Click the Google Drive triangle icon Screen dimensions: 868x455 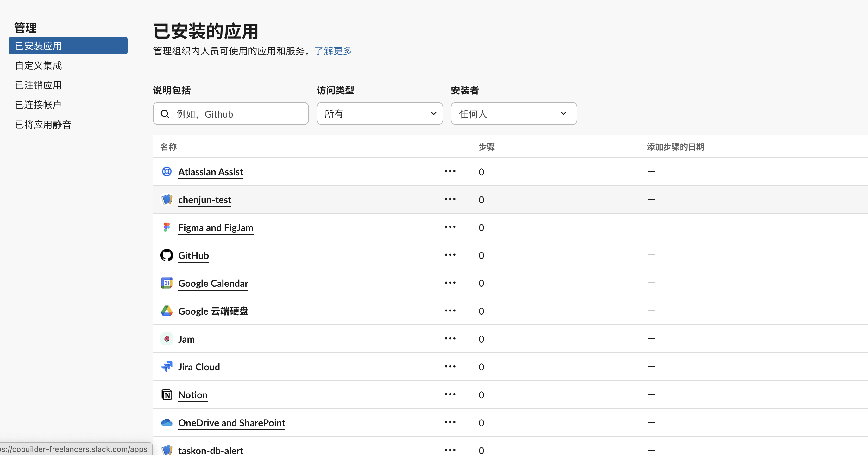(x=167, y=311)
